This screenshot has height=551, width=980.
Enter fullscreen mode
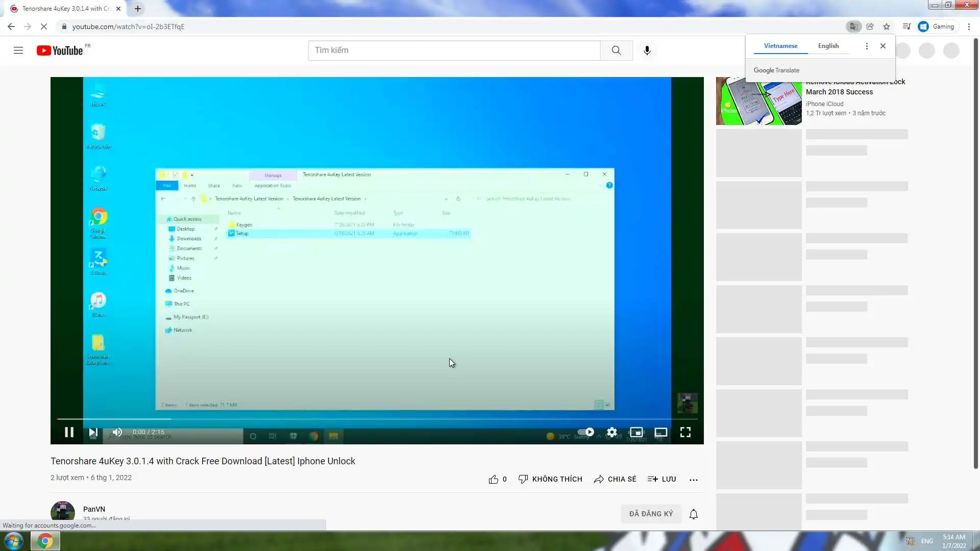pos(685,433)
